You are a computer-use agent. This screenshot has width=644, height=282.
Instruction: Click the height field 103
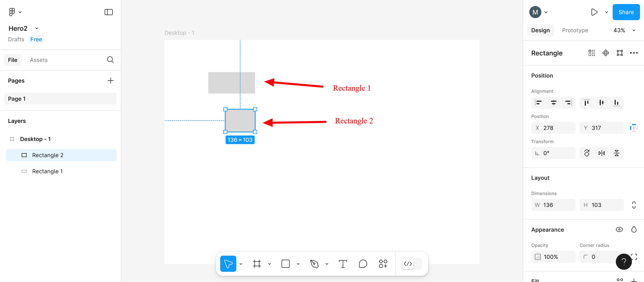pyautogui.click(x=602, y=205)
